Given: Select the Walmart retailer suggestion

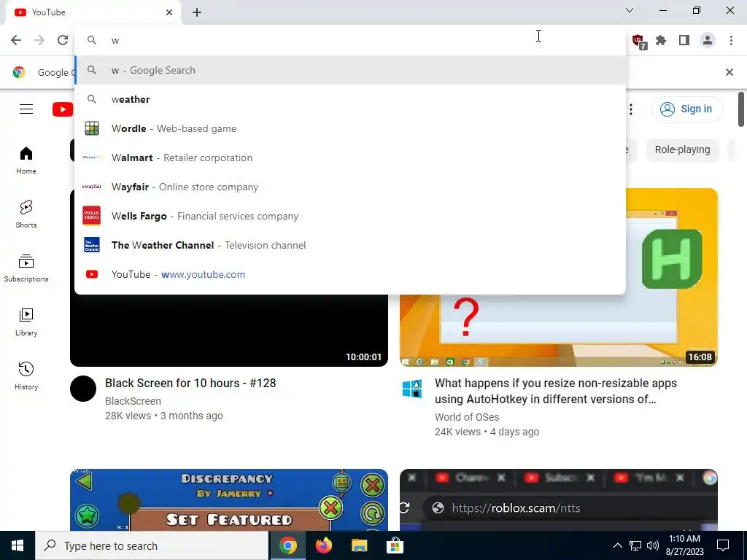Looking at the screenshot, I should pos(350,157).
